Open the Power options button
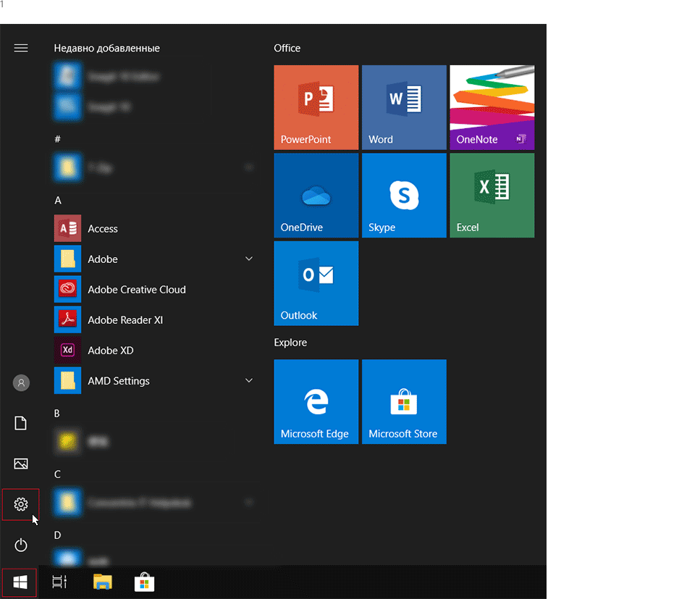Viewport: 700px width, 599px height. tap(21, 545)
